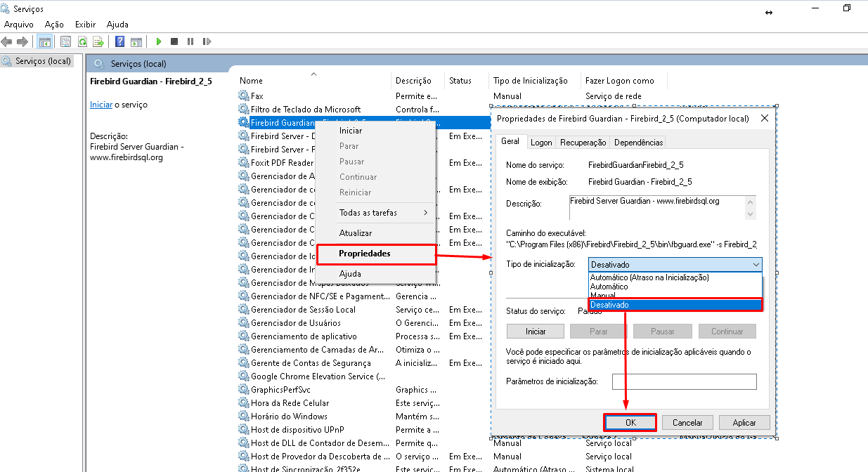Confirm the dialog with OK
This screenshot has height=472, width=868.
click(x=630, y=423)
